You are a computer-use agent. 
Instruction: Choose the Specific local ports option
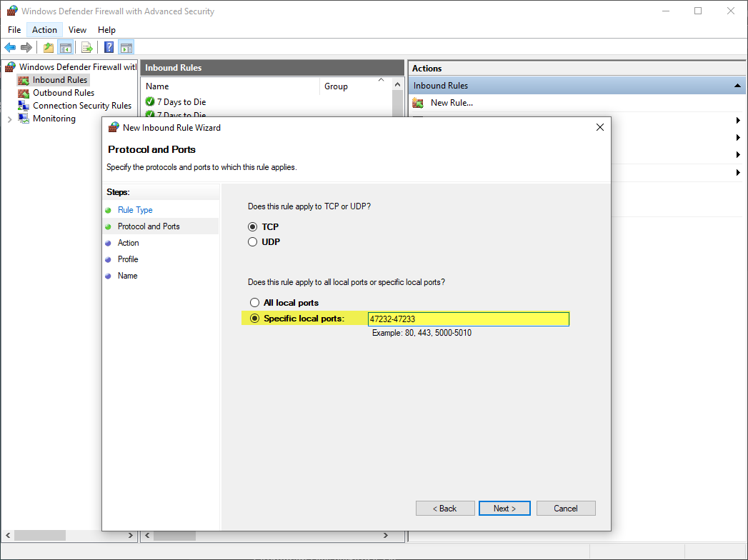(255, 318)
